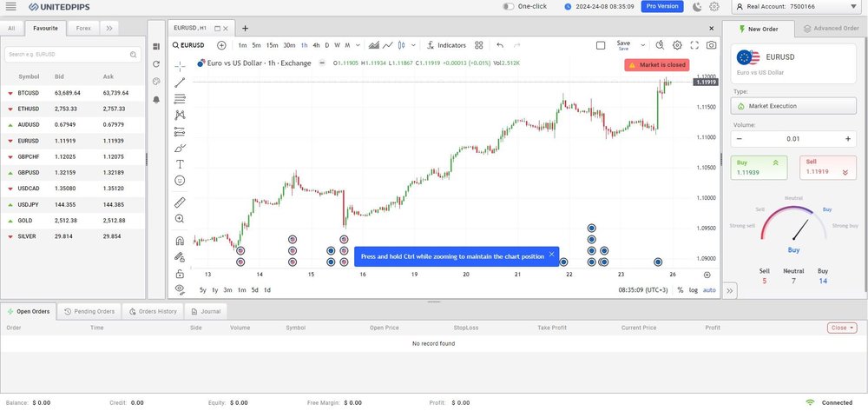Viewport: 868px width, 411px height.
Task: Save the chart layout
Action: coord(623,45)
